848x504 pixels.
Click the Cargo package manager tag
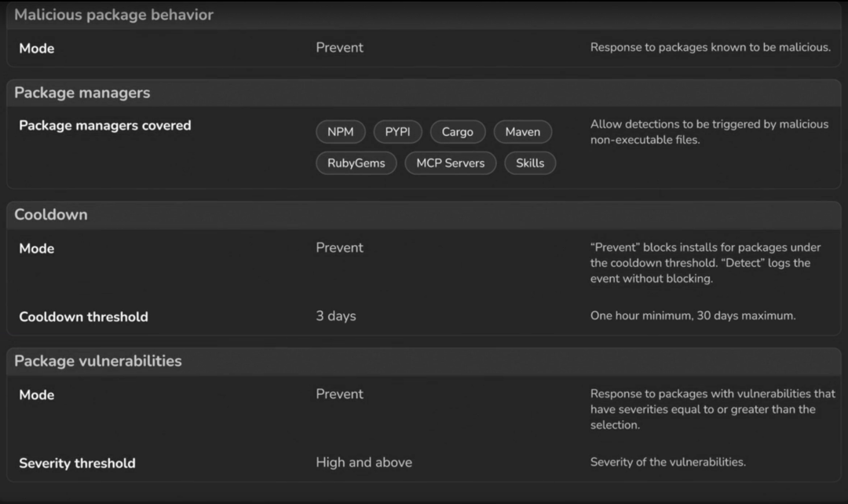[x=458, y=132]
